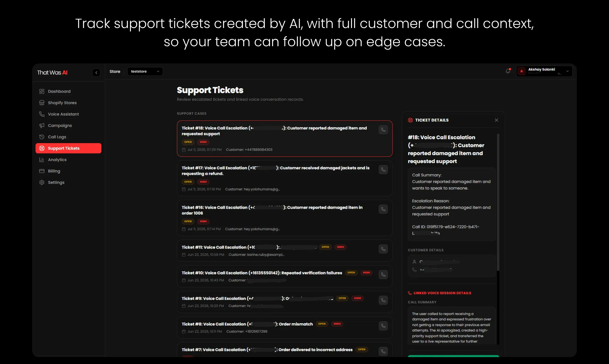Viewport: 609px width, 364px height.
Task: Click the phone icon on Ticket #18
Action: [383, 130]
